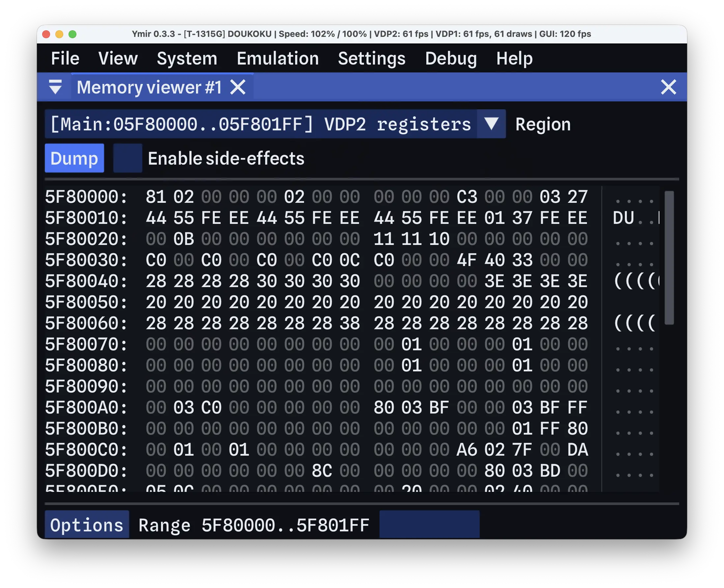The image size is (724, 588).
Task: Open the File menu
Action: pos(65,58)
